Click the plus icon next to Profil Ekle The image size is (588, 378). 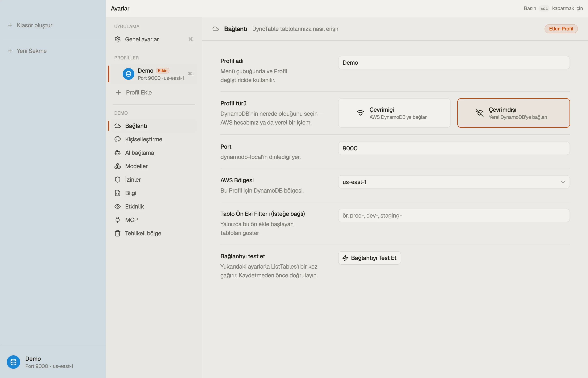pos(118,93)
